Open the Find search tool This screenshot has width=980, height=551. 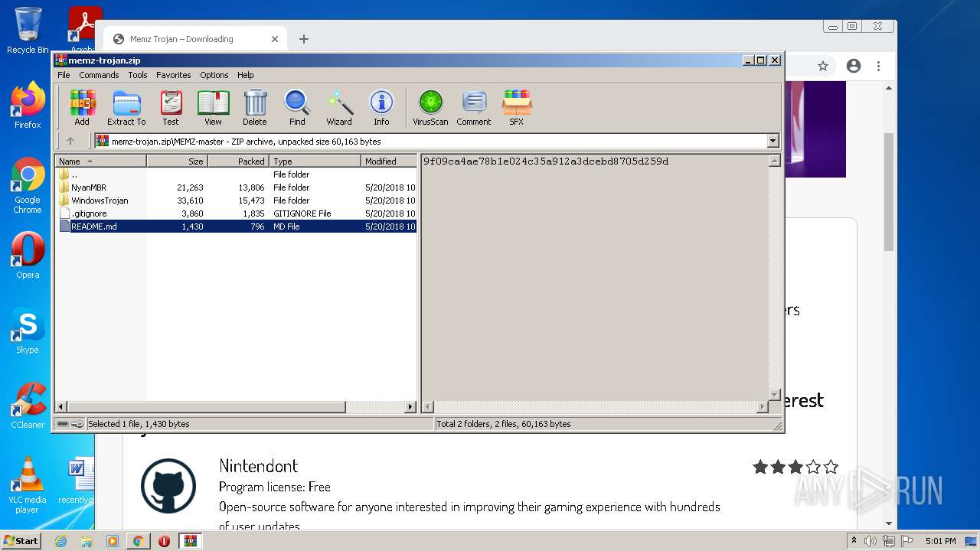(297, 107)
